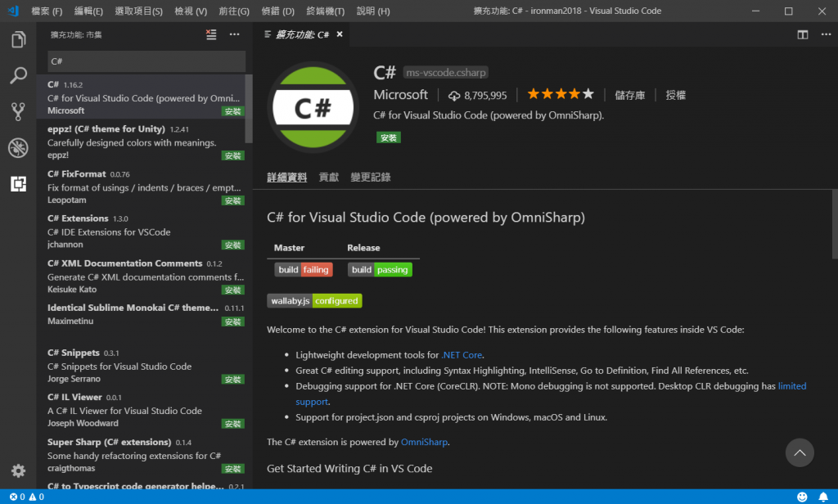Click the wallaby.js configured badge

coord(314,301)
